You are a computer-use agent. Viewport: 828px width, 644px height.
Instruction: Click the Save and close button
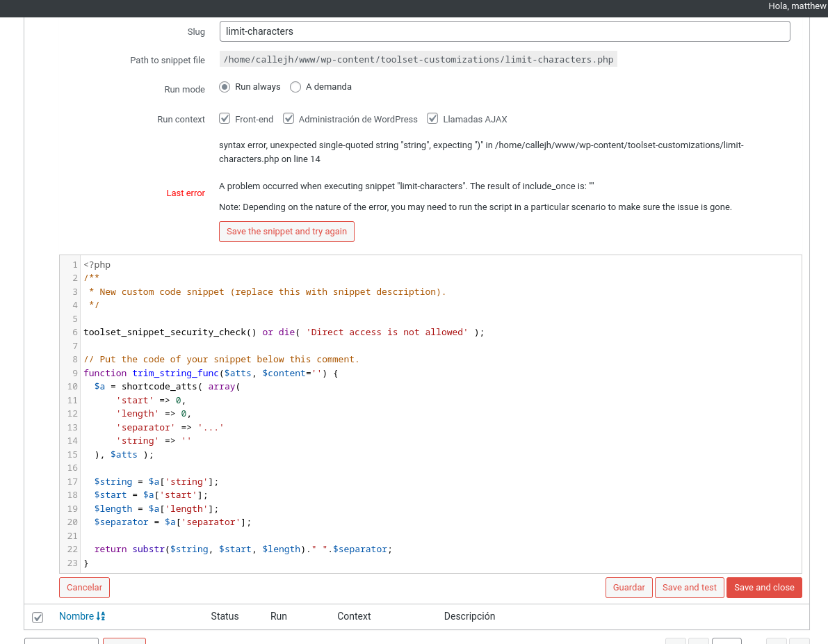pos(764,588)
